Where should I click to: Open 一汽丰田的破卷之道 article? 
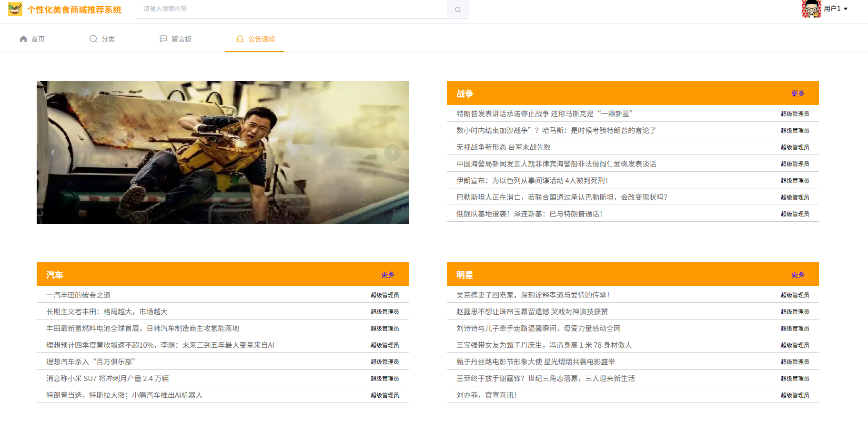pos(79,295)
